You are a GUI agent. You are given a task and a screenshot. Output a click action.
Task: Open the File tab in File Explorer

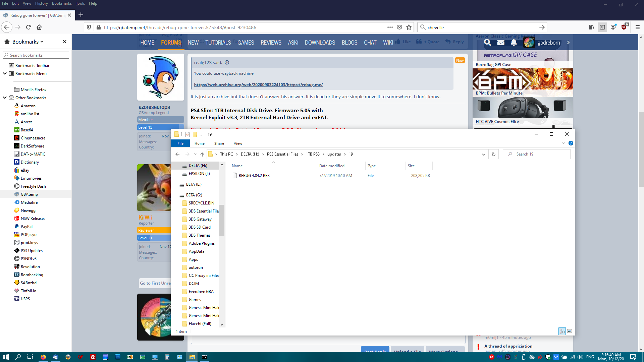[180, 143]
